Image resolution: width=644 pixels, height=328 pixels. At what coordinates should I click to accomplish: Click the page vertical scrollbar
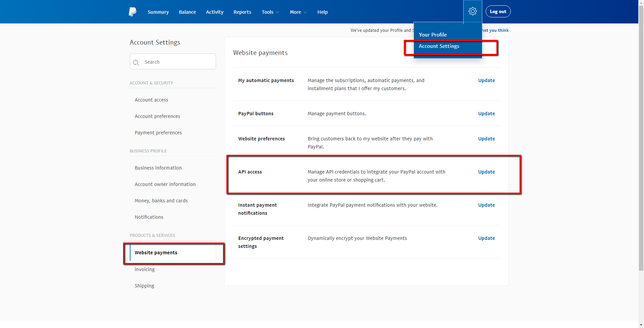(641, 137)
